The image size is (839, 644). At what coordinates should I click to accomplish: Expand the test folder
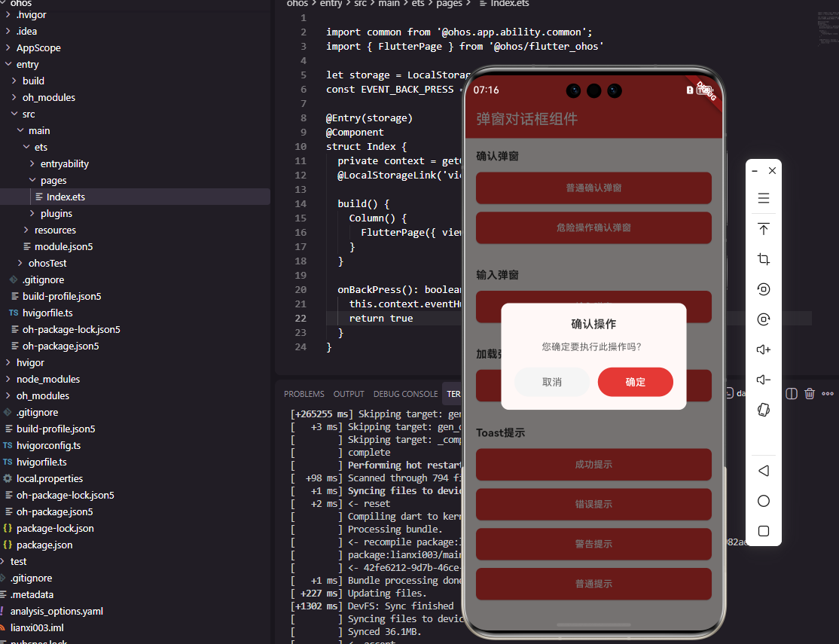(x=18, y=562)
